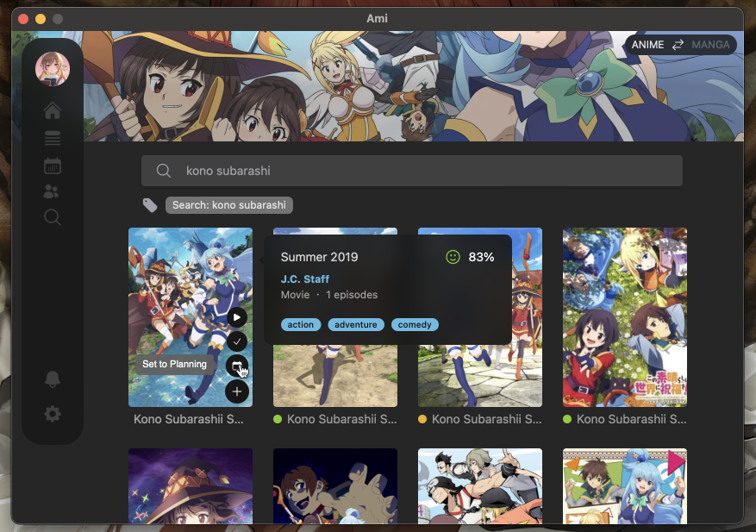The image size is (756, 532).
Task: Open the colorful geometric cover in second row
Action: click(625, 485)
